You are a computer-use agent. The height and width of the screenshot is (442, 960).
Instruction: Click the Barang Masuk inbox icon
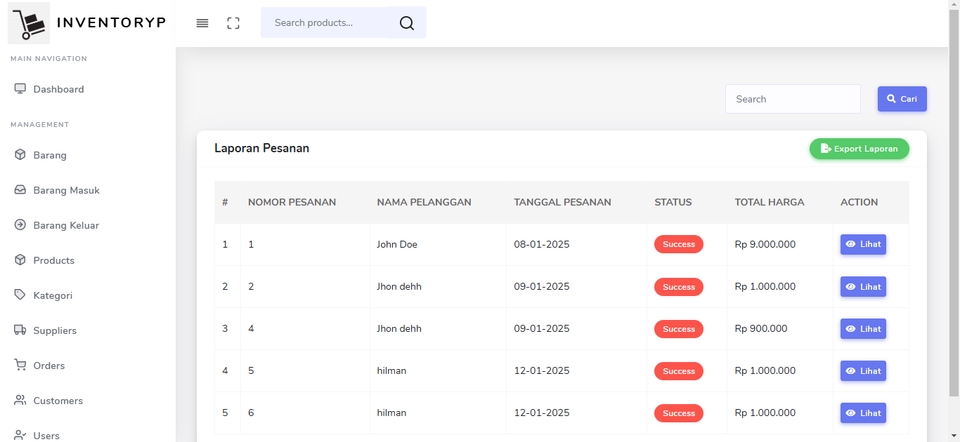[20, 190]
